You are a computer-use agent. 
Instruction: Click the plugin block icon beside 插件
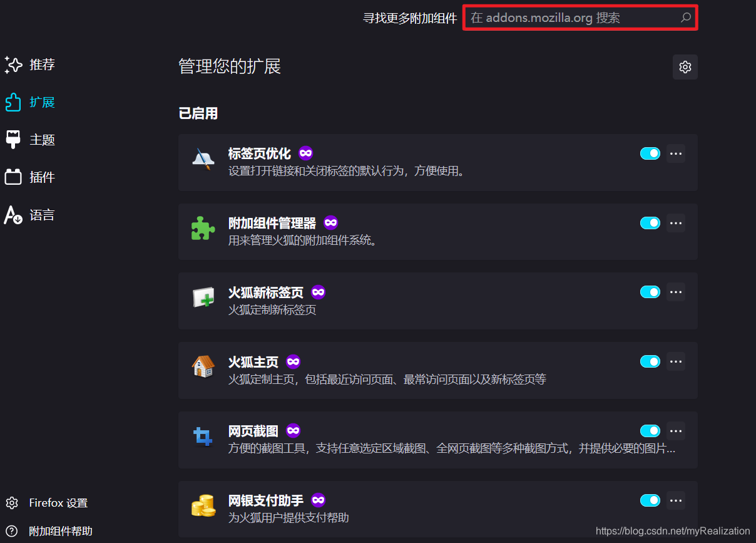tap(13, 177)
